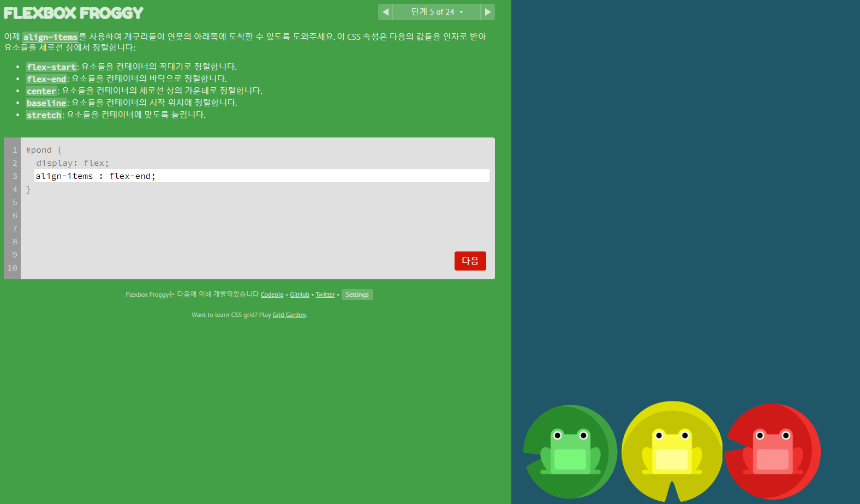
Task: Open the Twitter link
Action: (x=325, y=295)
